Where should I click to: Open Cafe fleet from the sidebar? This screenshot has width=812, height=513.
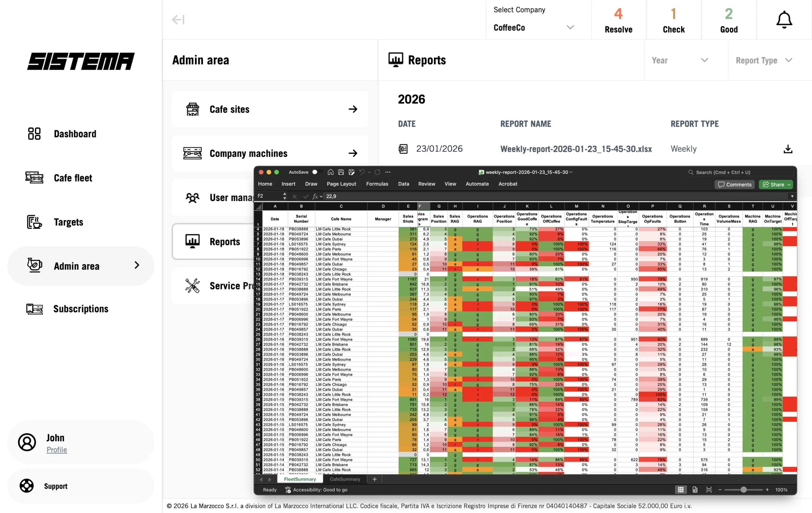click(73, 178)
